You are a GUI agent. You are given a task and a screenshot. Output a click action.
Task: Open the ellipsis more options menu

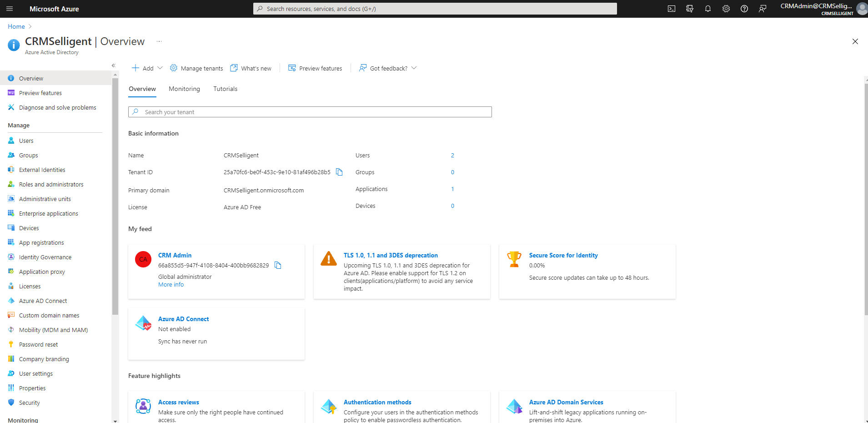click(x=159, y=41)
